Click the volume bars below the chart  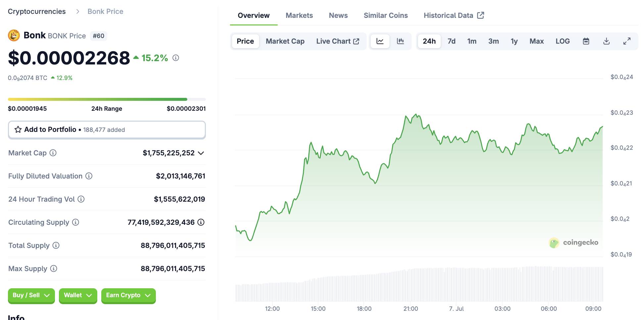[419, 284]
